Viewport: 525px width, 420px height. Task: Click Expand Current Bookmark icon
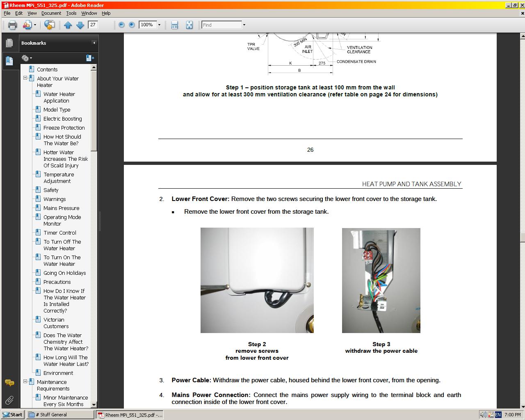tap(90, 58)
